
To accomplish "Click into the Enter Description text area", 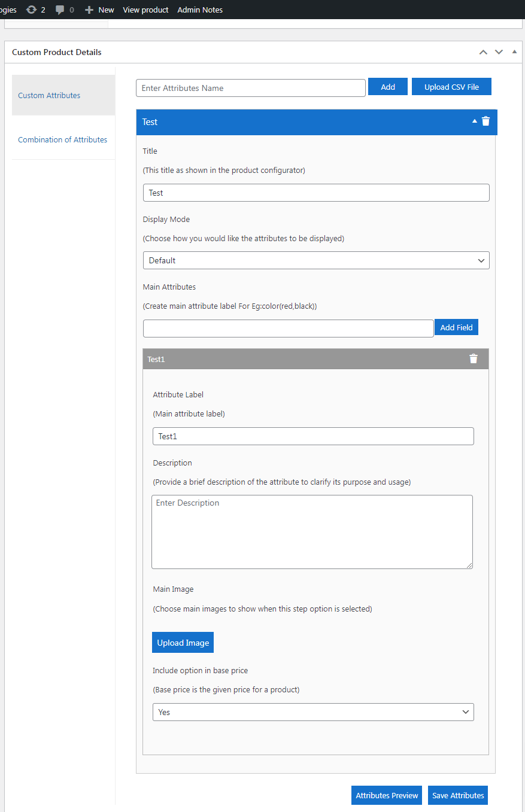I will pos(312,532).
